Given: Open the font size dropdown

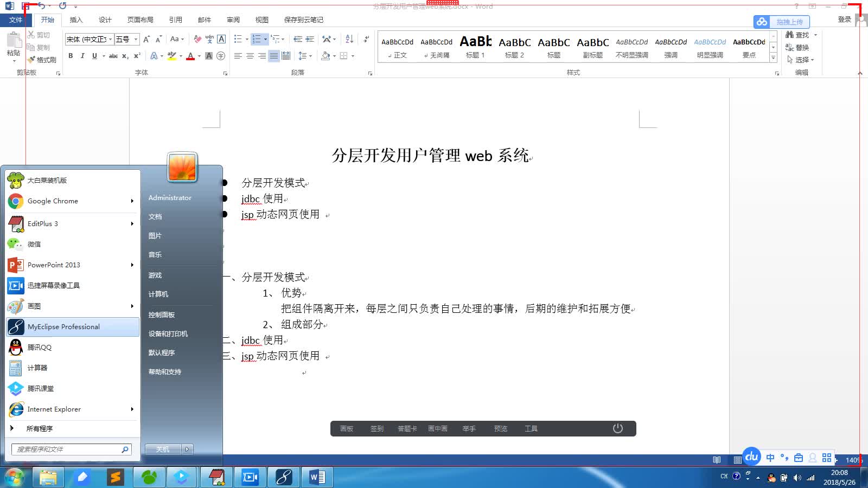Looking at the screenshot, I should coord(135,39).
